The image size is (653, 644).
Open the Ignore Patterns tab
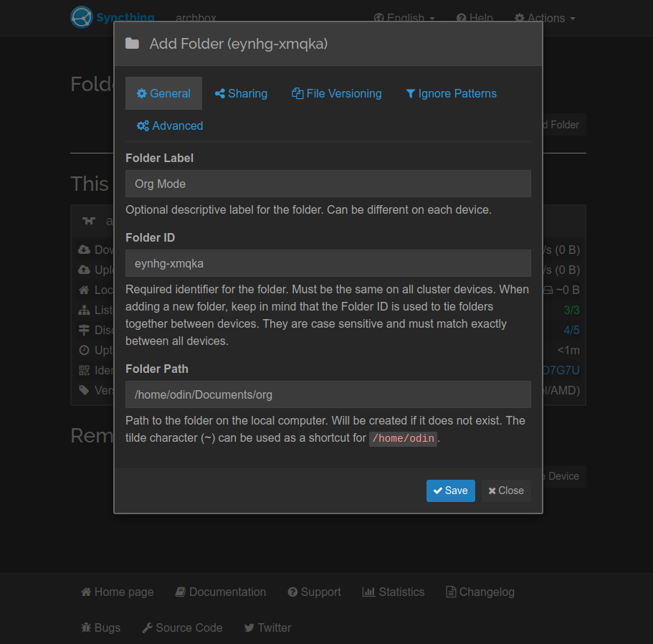click(451, 93)
